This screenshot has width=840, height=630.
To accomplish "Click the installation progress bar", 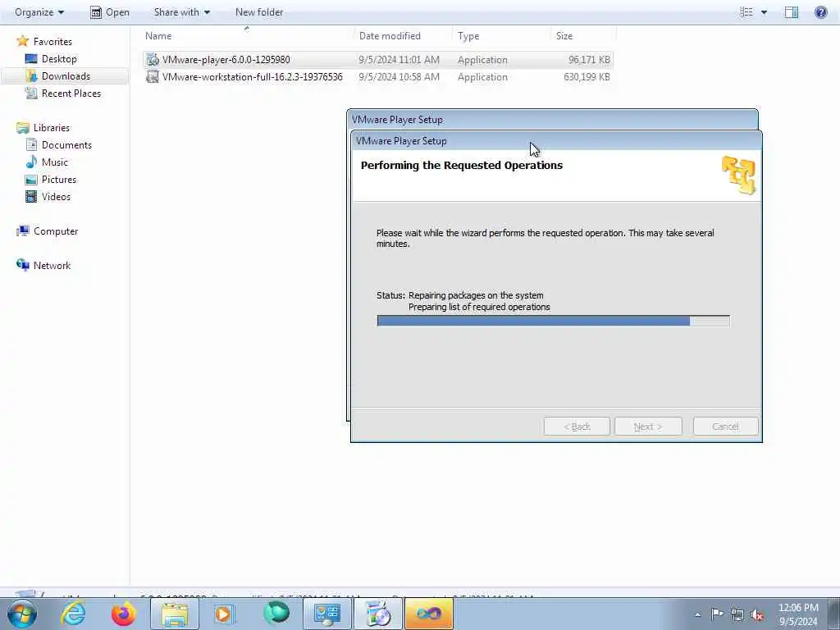I will point(554,321).
